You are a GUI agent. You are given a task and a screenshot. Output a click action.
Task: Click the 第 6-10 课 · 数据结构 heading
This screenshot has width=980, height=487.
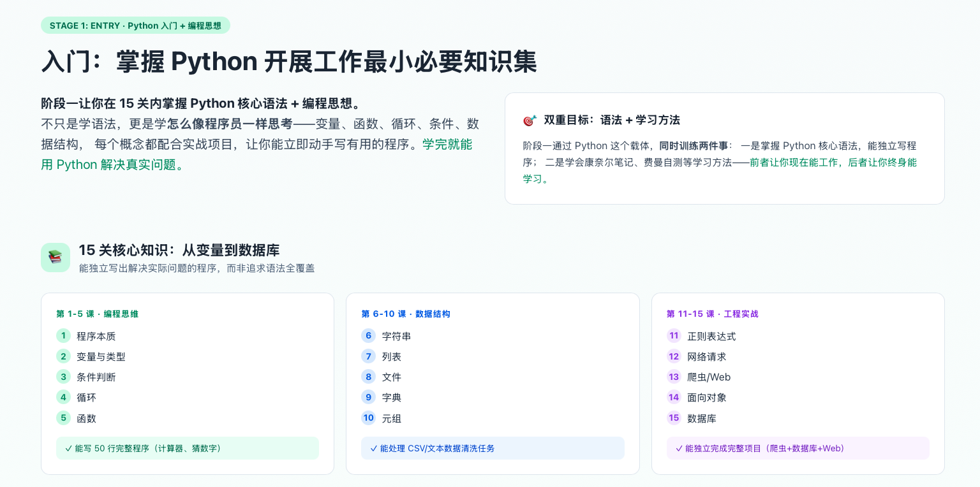click(x=405, y=314)
